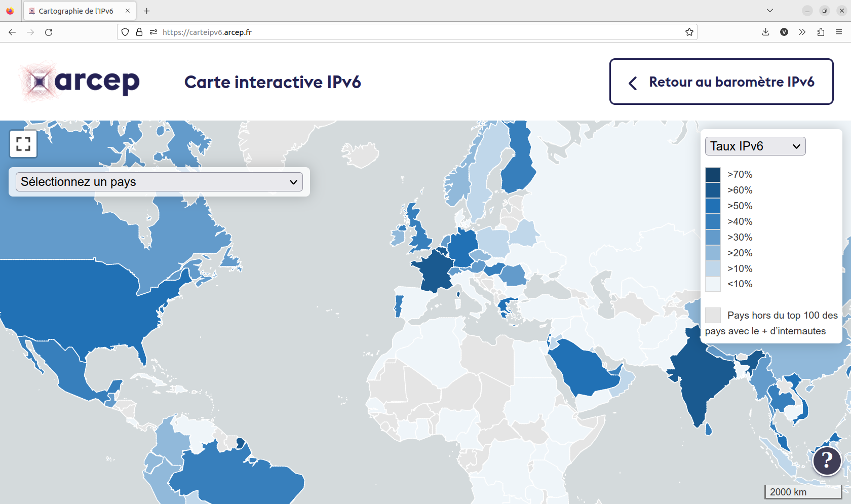This screenshot has width=851, height=504.
Task: Open the extensions puzzle icon
Action: (821, 32)
